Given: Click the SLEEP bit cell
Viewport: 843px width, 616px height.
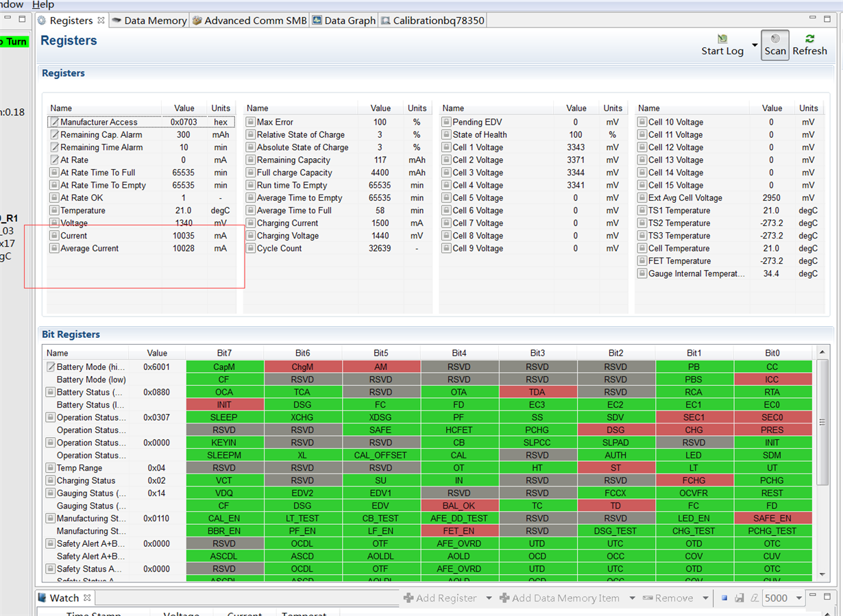Looking at the screenshot, I should 225,417.
